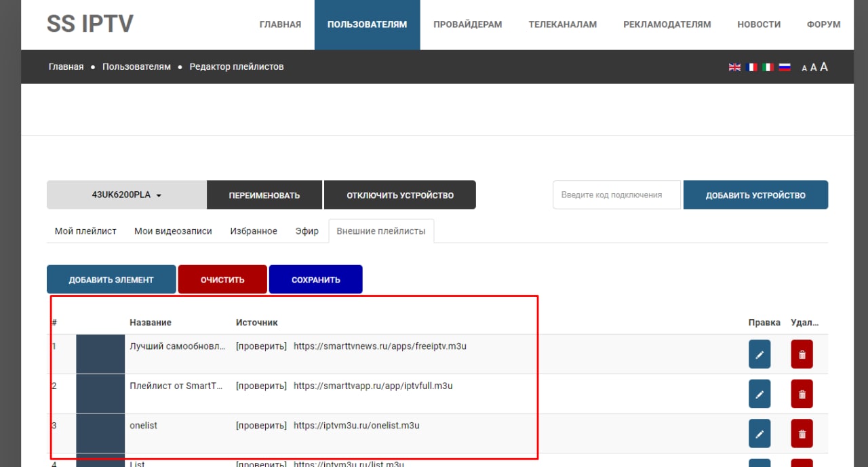Switch to the Избранное tab
868x467 pixels.
tap(254, 231)
